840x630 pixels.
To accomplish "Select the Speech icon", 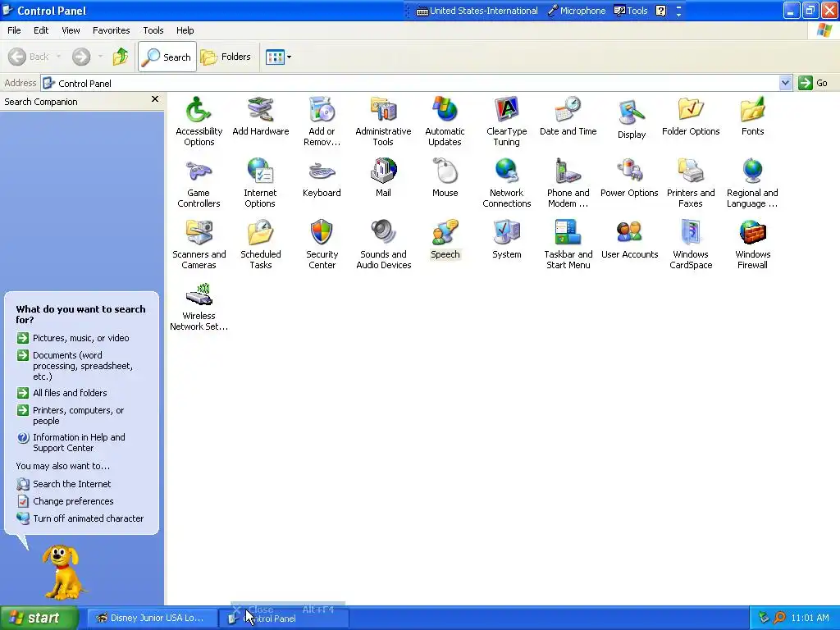I will tap(445, 239).
